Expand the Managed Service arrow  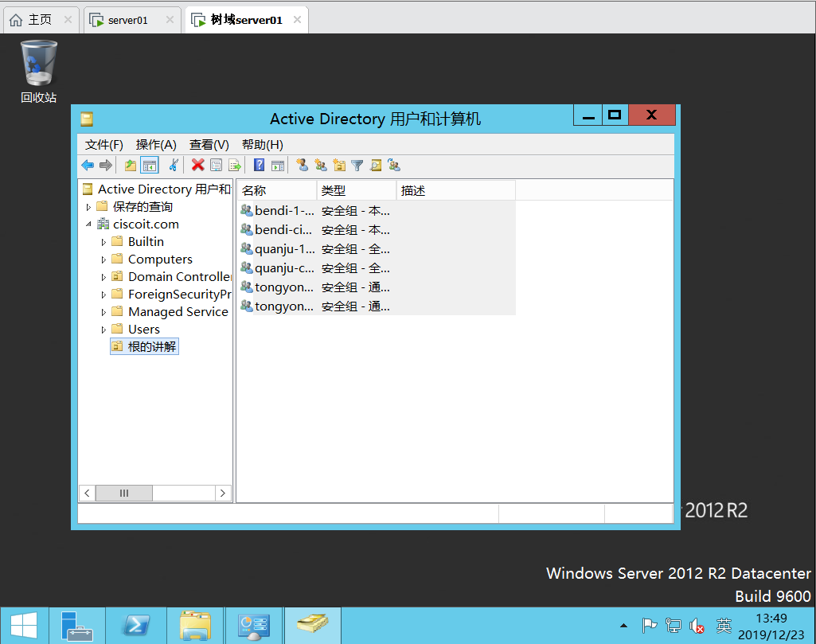click(x=103, y=313)
